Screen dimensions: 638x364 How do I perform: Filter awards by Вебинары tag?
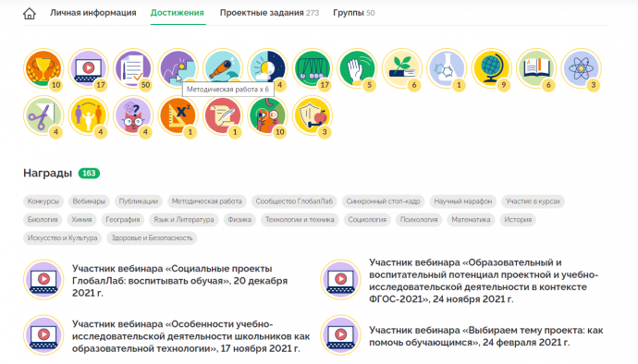point(89,201)
